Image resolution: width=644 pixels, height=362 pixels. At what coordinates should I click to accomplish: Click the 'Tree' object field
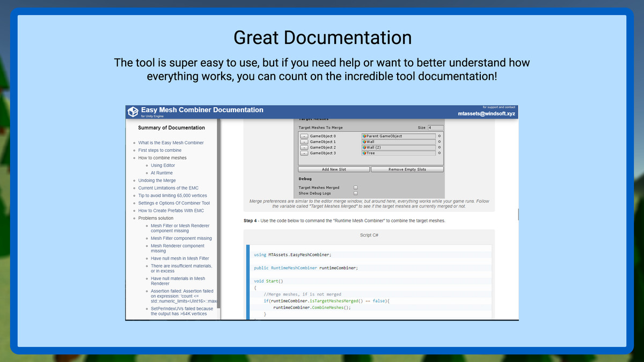(398, 153)
